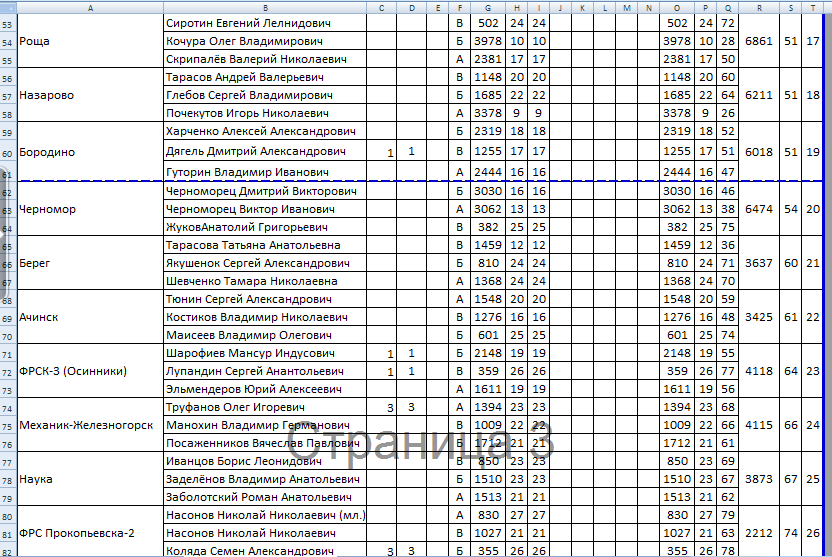Click column G value 3378 for Почекутов

(488, 113)
